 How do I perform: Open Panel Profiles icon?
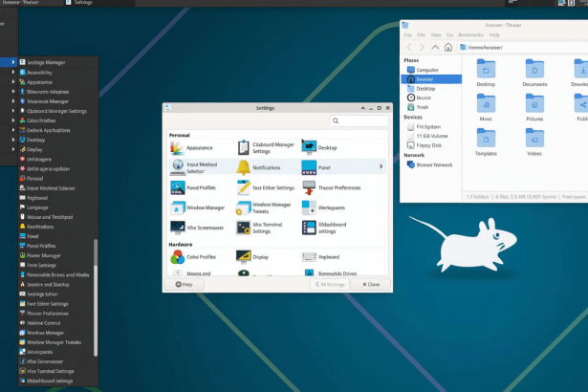[178, 187]
